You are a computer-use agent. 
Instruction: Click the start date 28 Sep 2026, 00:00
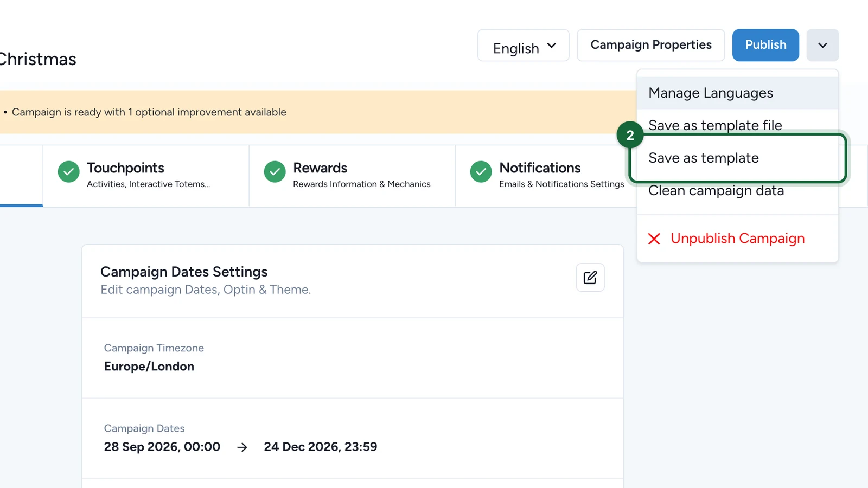point(162,447)
